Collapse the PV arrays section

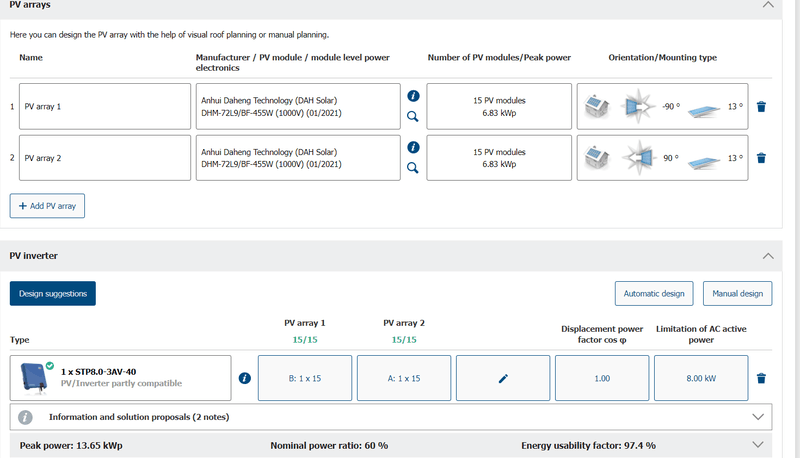click(x=768, y=5)
